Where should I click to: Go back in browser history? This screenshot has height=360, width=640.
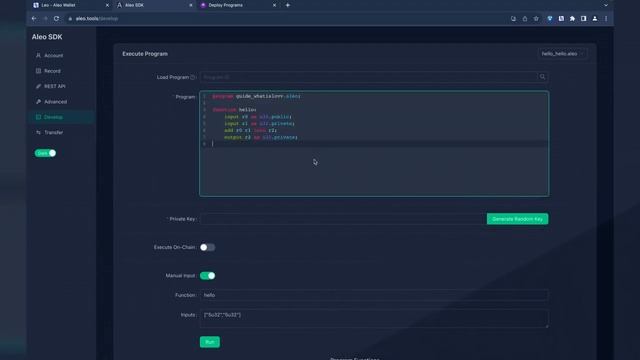click(x=34, y=19)
